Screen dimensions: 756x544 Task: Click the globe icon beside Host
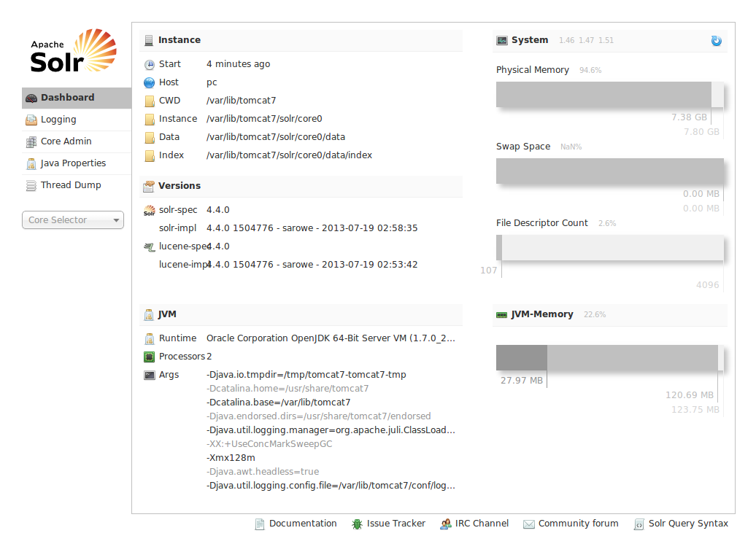pyautogui.click(x=150, y=83)
